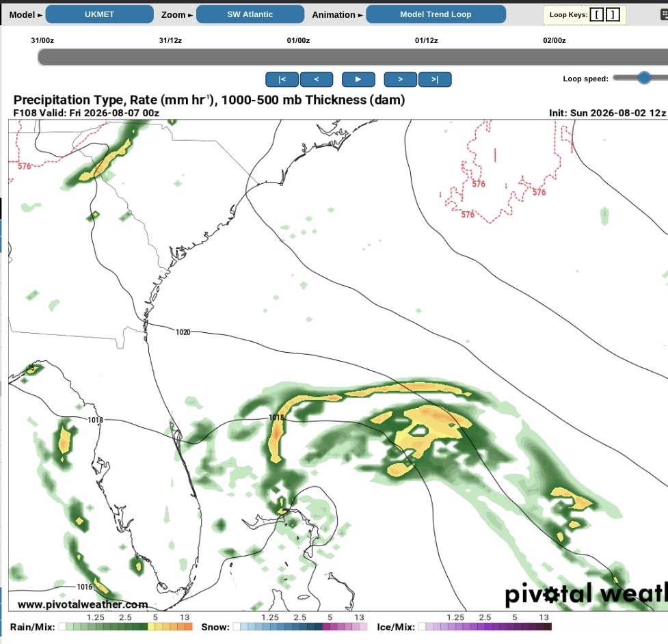The height and width of the screenshot is (644, 668).
Task: Select the 01/12z timeline label
Action: coord(427,40)
